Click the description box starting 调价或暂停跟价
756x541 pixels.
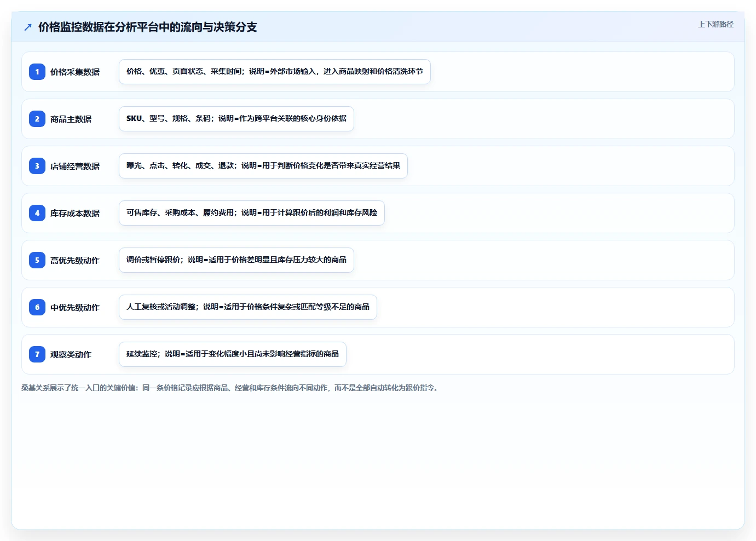point(236,260)
